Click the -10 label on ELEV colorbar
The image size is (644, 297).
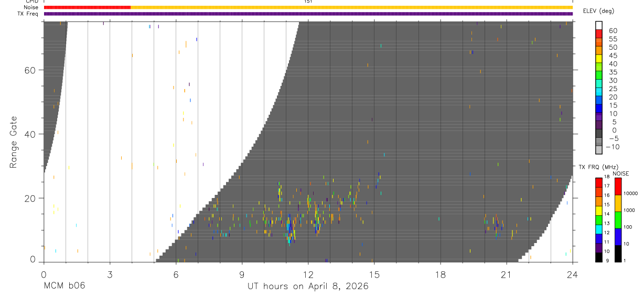point(613,147)
